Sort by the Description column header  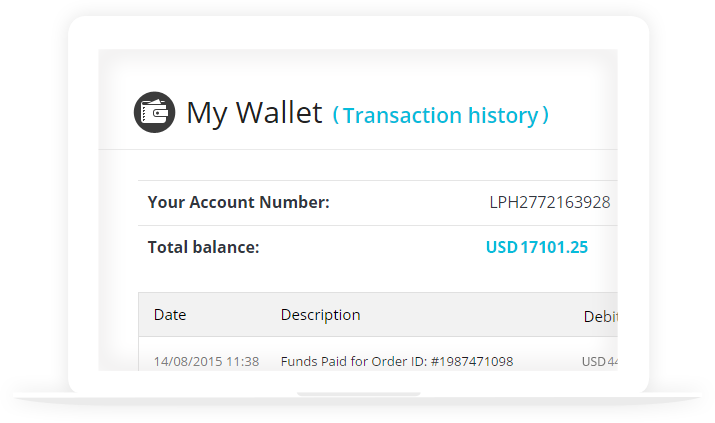[x=321, y=315]
